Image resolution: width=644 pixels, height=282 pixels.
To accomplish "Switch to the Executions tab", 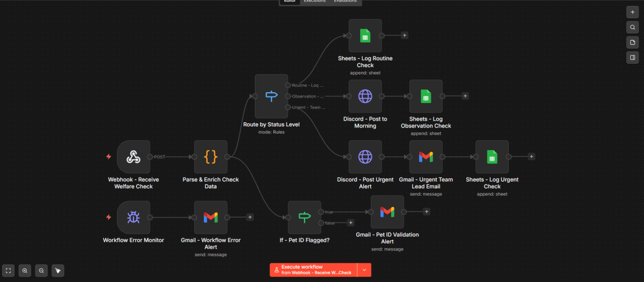I will (314, 2).
